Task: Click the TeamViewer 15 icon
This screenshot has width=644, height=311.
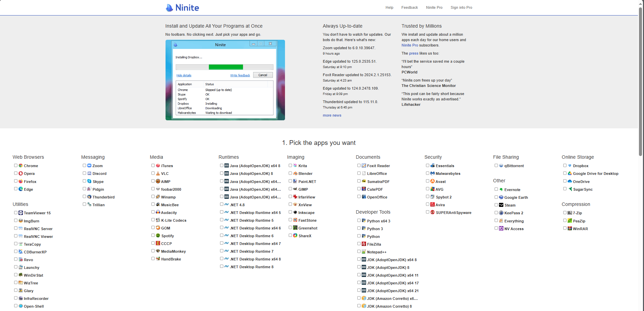Action: pos(21,213)
